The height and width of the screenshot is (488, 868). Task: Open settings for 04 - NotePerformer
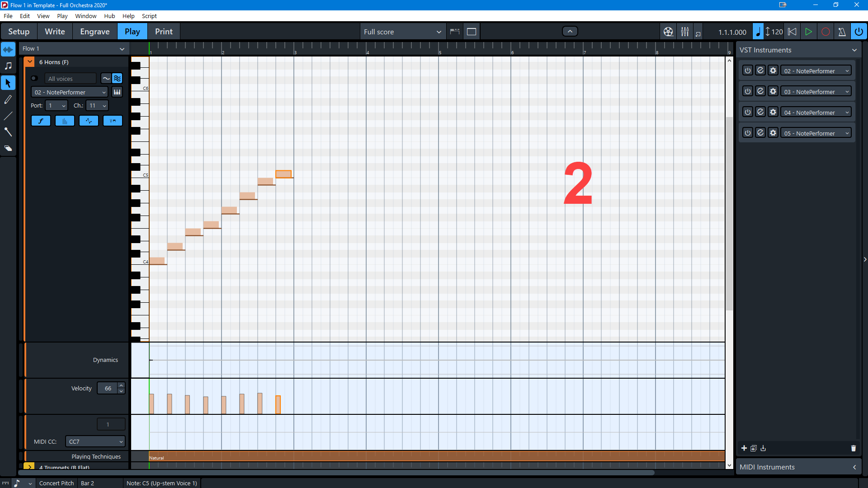[773, 113]
